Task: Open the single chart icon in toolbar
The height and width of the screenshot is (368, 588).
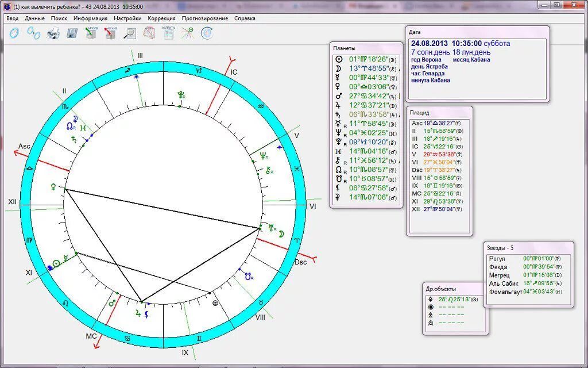Action: (14, 33)
